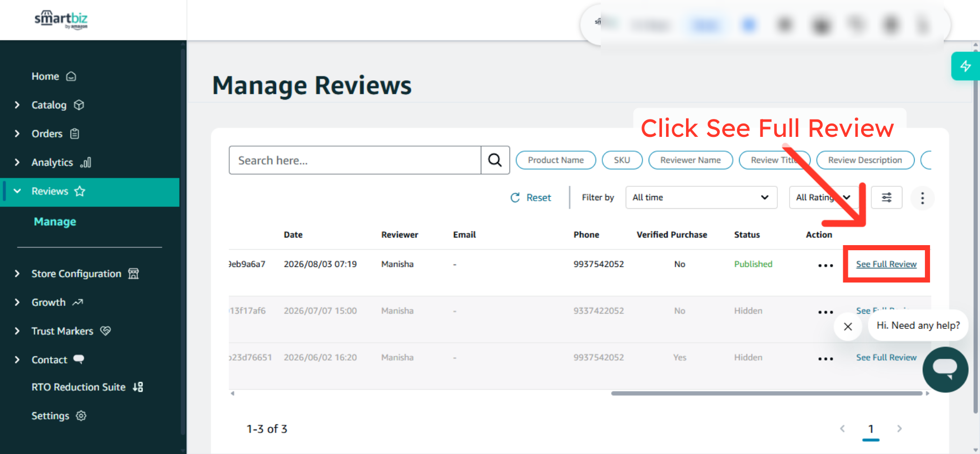
Task: Open the filter sliders settings button
Action: point(887,197)
